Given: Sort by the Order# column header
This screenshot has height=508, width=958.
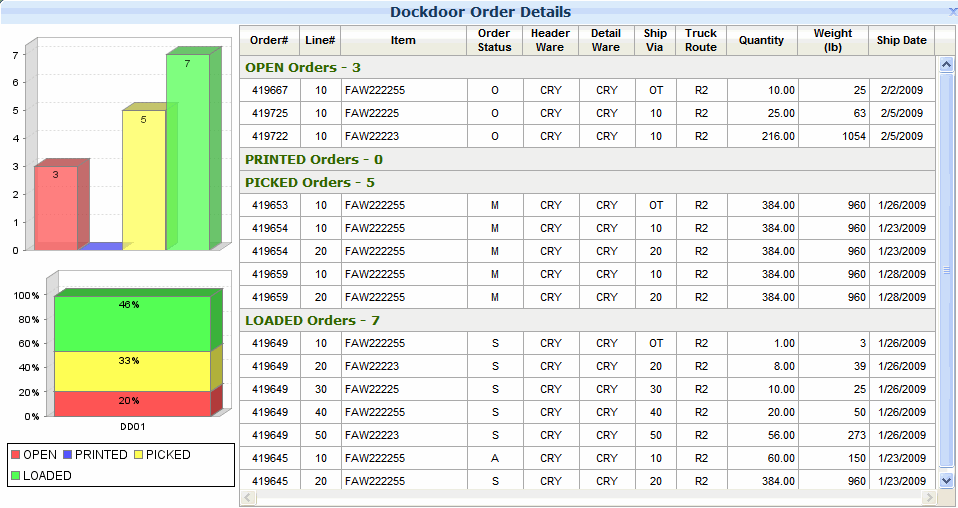Looking at the screenshot, I should [269, 40].
